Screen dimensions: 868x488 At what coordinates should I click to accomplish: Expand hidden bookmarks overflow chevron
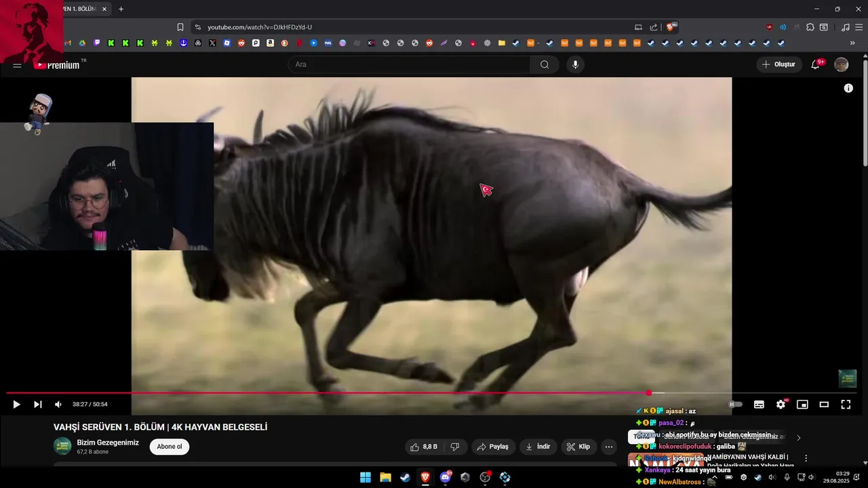852,43
